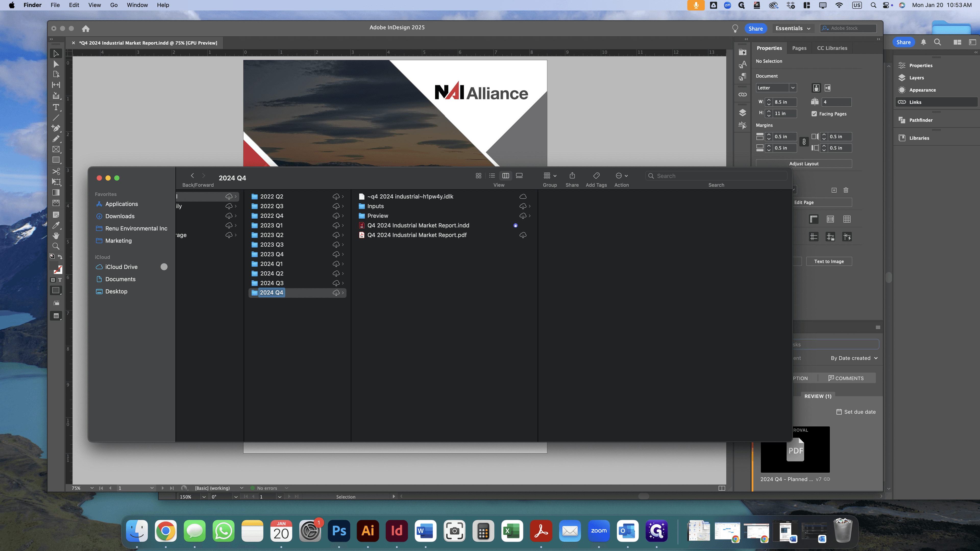Select the Type tool

click(x=56, y=107)
